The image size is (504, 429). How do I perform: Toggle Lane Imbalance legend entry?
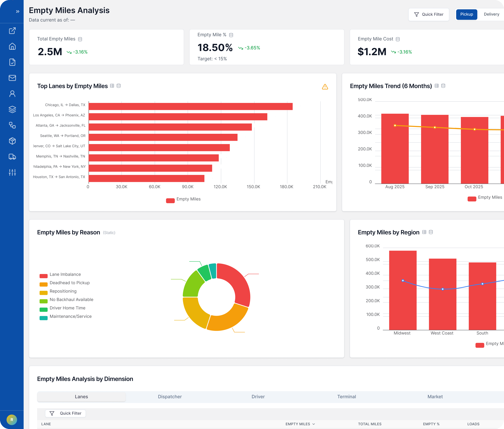click(60, 275)
